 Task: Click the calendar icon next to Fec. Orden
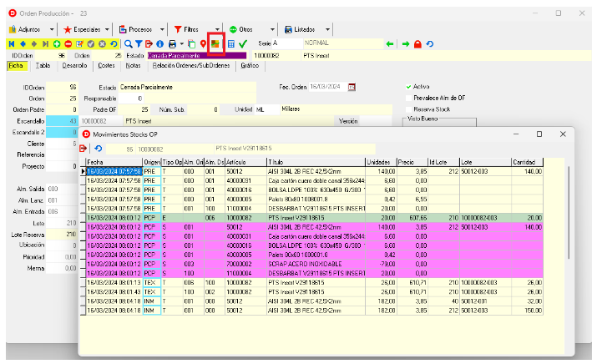pyautogui.click(x=352, y=87)
